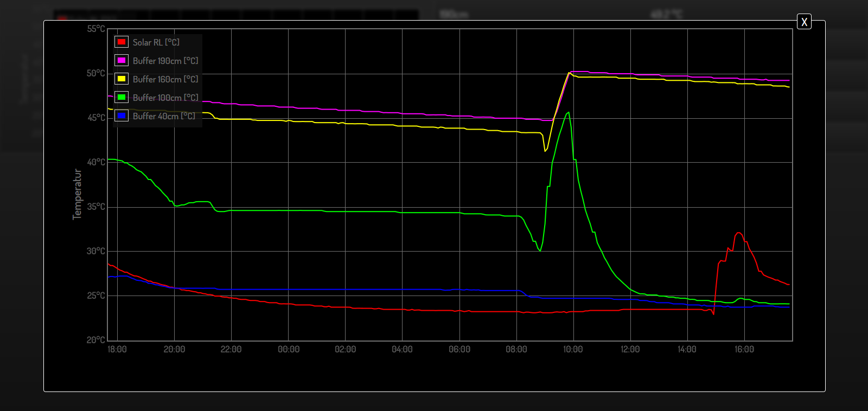Close the chart popup with the X button
Image resolution: width=868 pixels, height=411 pixels.
point(804,22)
